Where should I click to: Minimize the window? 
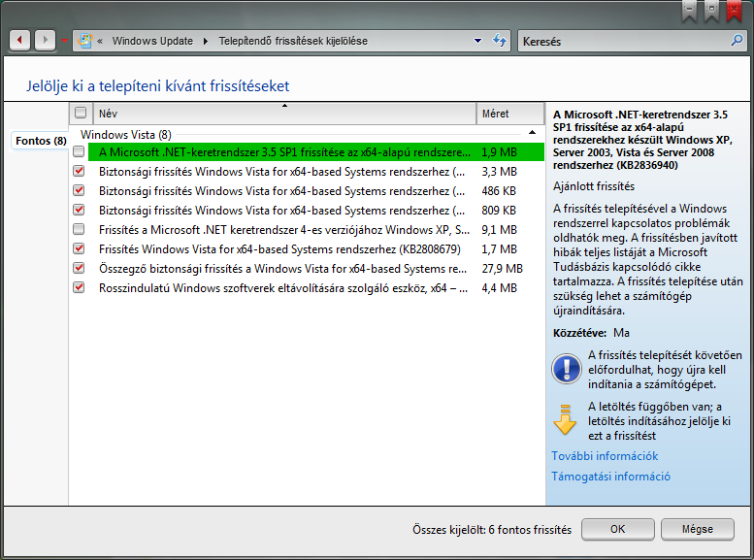click(689, 10)
